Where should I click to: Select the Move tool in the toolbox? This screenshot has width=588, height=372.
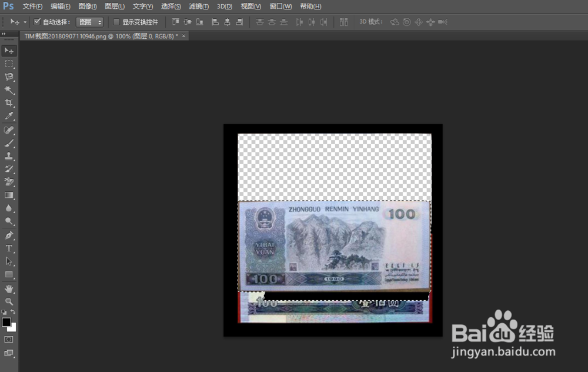9,51
